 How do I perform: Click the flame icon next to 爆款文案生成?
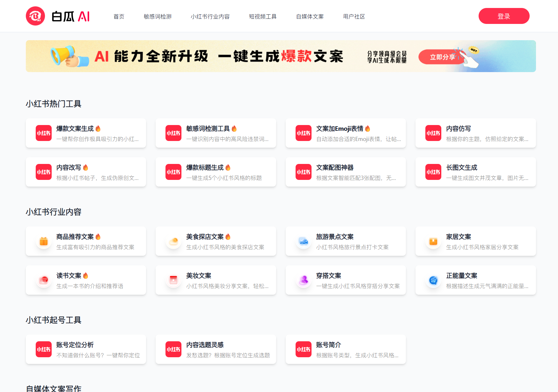click(98, 129)
